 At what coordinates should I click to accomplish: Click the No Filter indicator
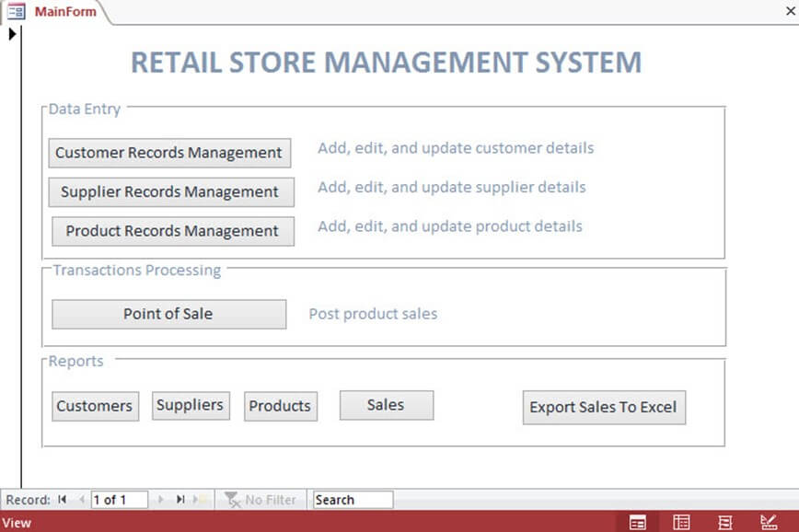(x=261, y=500)
